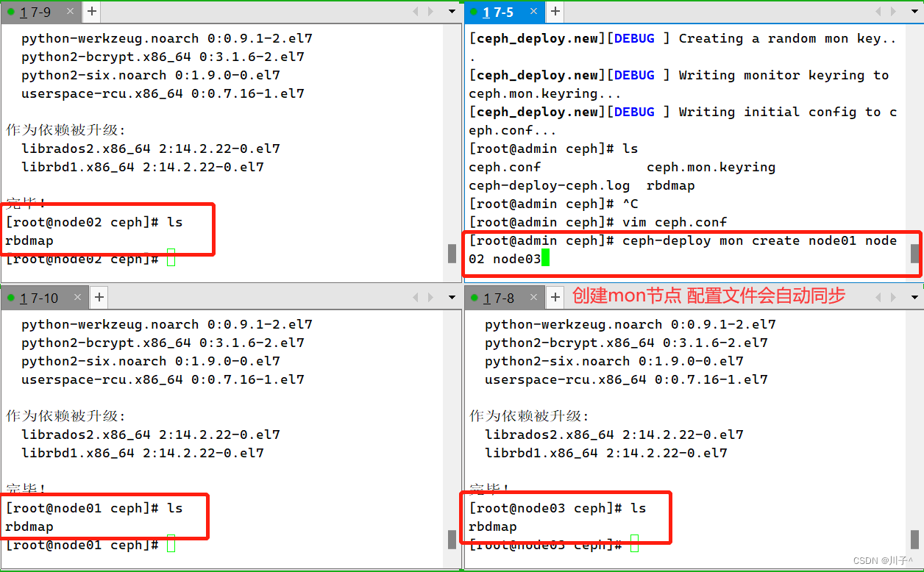The image size is (924, 572).
Task: Click 'userspace-rcu.x86_64' line in node02 pane
Action: [x=163, y=93]
